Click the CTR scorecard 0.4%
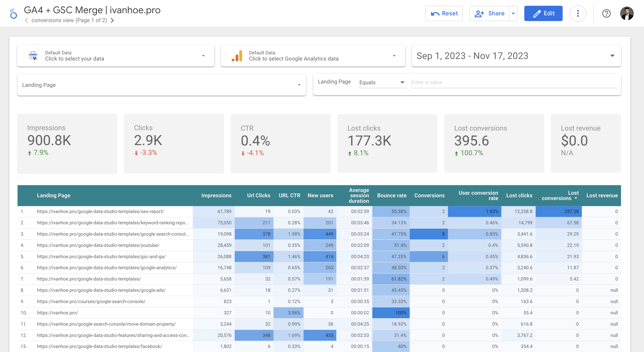 pyautogui.click(x=280, y=144)
